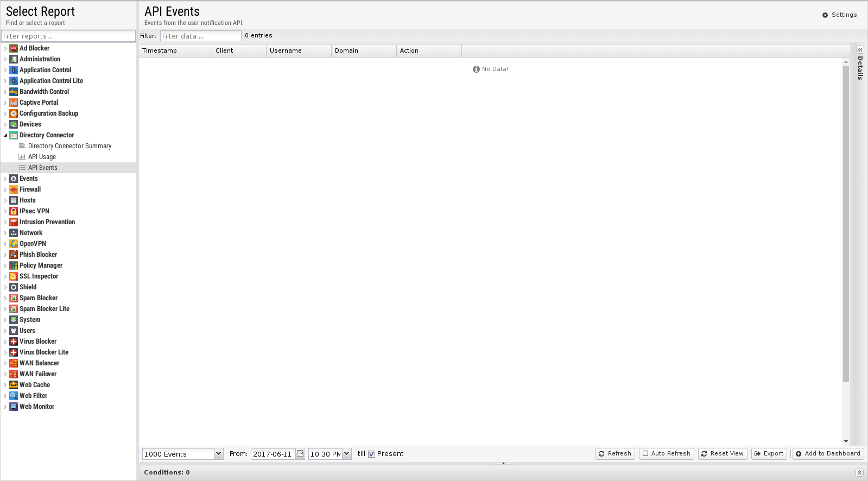868x481 pixels.
Task: Open the time 10:30 PM dropdown
Action: point(346,454)
